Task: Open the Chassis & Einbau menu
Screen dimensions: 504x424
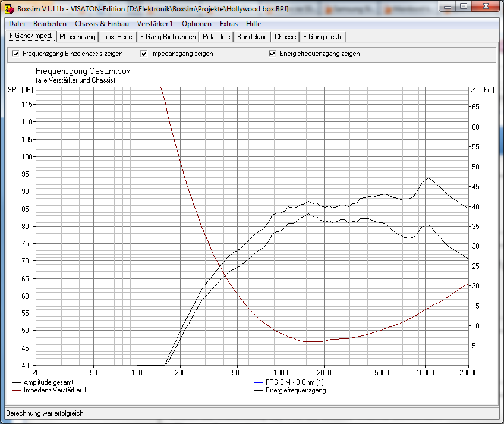Action: [x=102, y=24]
